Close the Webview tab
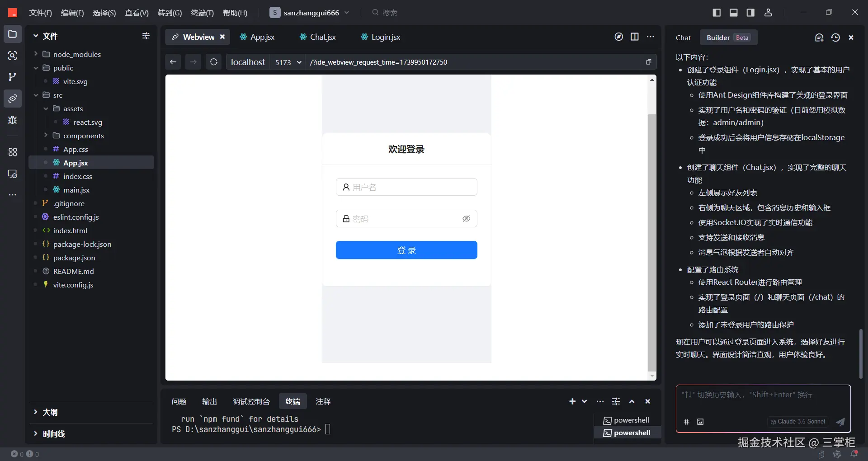 [222, 37]
